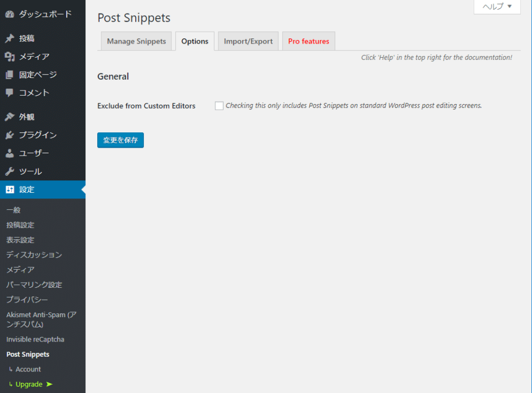Open Invisible reCaptcha settings

pyautogui.click(x=35, y=340)
